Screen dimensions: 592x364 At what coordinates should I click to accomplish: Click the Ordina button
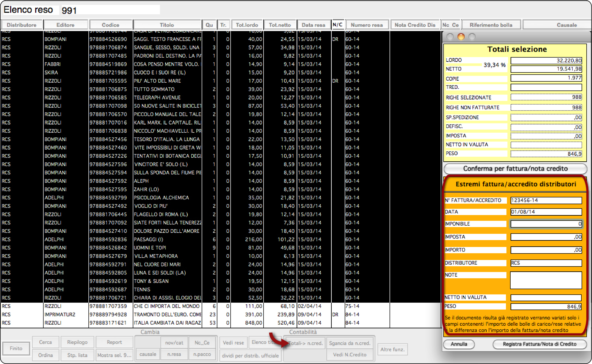[45, 355]
